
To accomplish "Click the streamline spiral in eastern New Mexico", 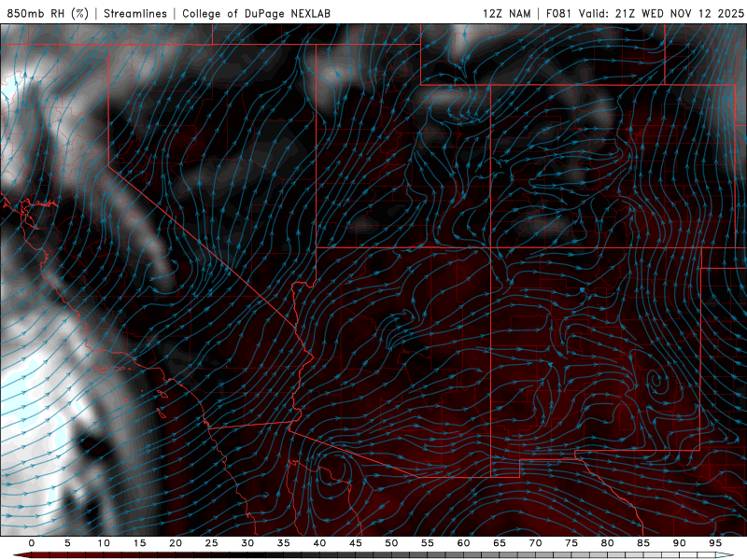I will (657, 381).
